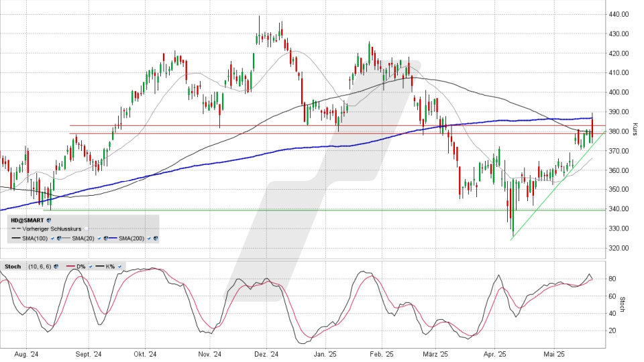Click the Stoch axis title on the right
Image resolution: width=644 pixels, height=362 pixels.
coord(623,304)
